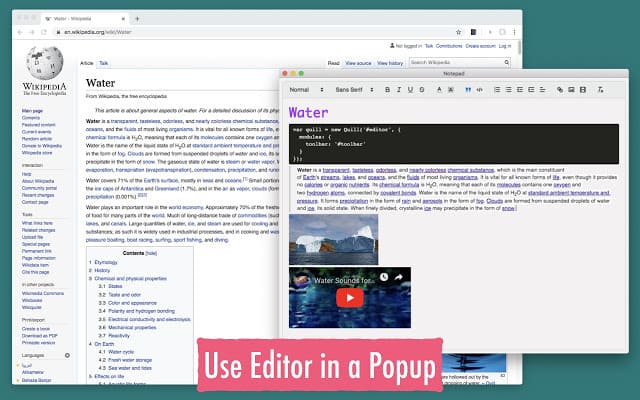
Task: Click What links here in Tools
Action: (37, 223)
